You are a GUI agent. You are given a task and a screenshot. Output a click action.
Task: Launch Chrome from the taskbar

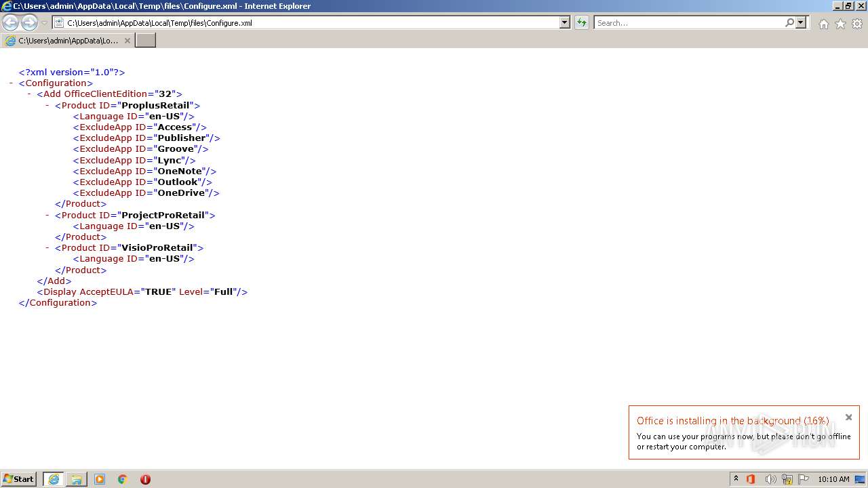[123, 479]
